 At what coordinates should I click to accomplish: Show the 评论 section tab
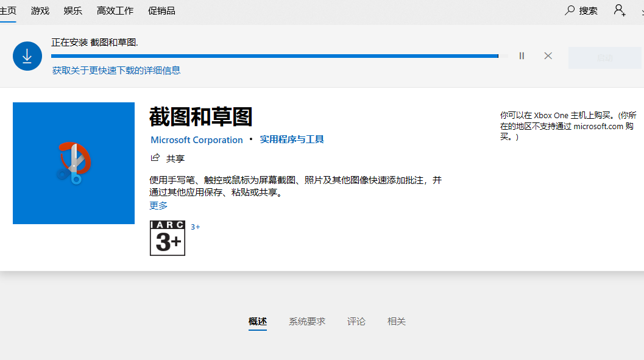click(356, 321)
